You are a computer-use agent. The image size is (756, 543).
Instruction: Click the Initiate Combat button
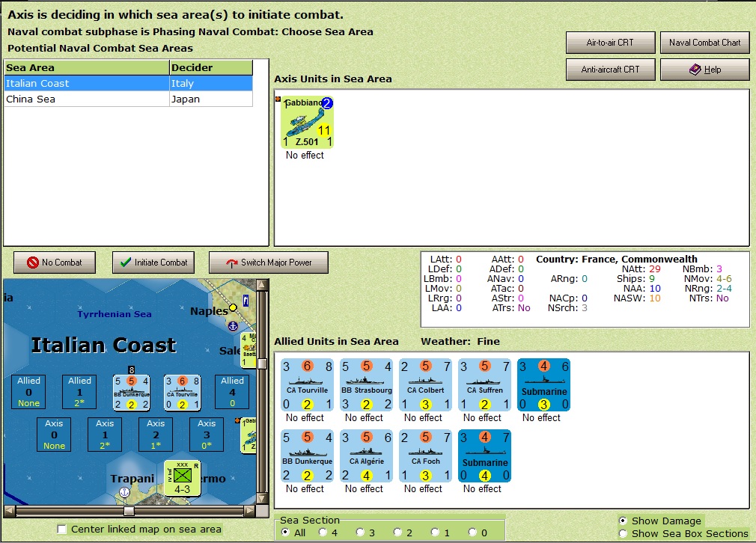pos(153,263)
